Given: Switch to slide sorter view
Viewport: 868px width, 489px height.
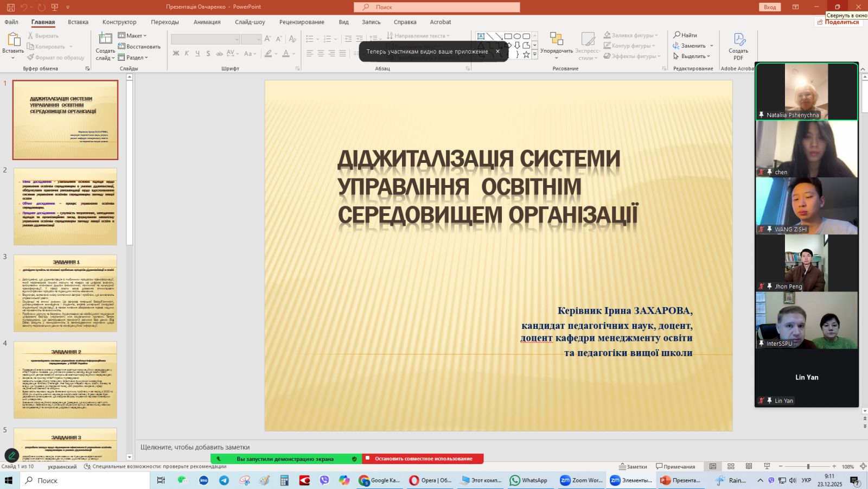Looking at the screenshot, I should point(731,467).
